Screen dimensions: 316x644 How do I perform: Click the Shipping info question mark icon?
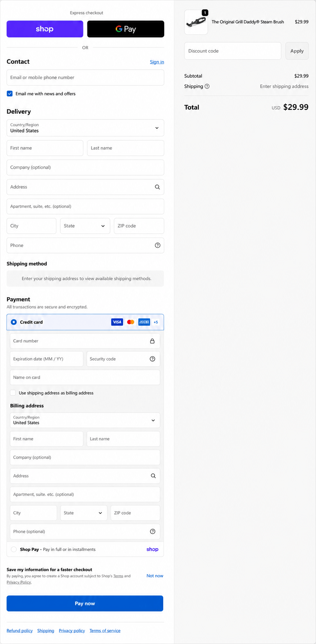(x=207, y=86)
